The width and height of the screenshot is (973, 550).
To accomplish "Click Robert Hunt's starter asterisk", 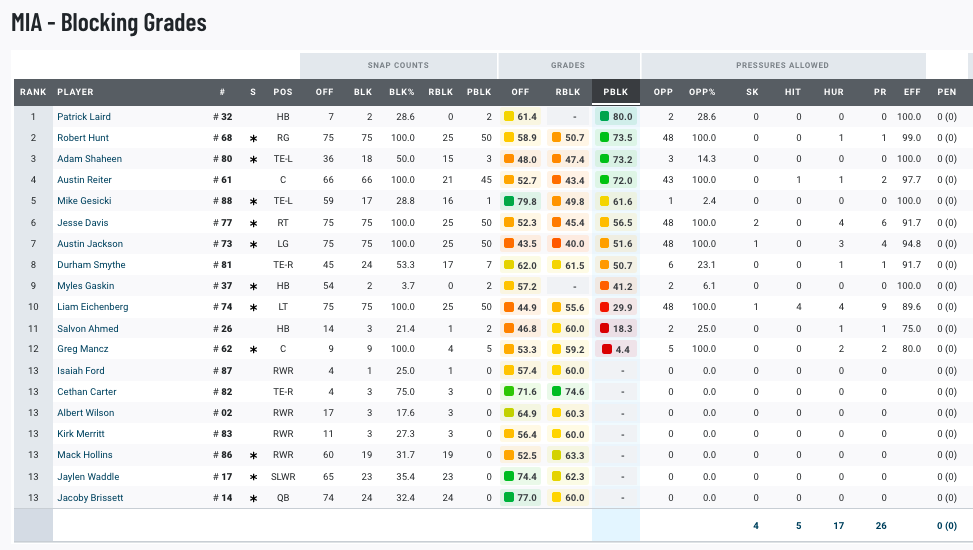I will click(x=253, y=138).
